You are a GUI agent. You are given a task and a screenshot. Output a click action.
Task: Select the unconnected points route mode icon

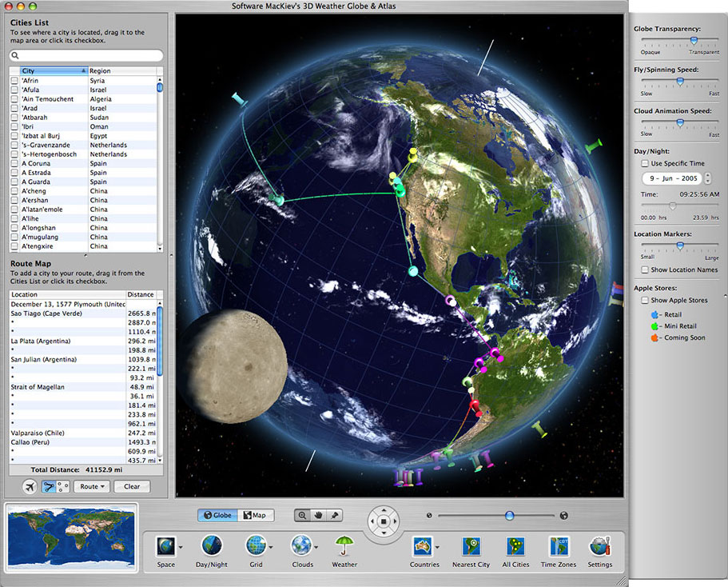pos(63,486)
